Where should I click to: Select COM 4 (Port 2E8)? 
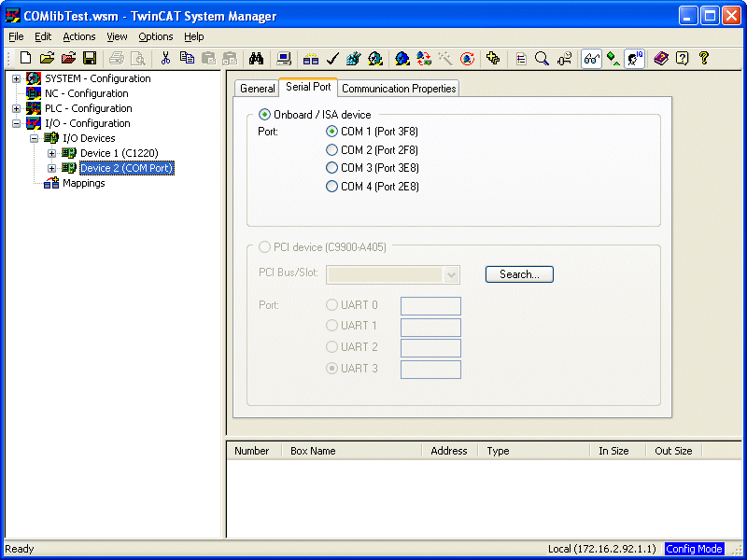coord(331,186)
